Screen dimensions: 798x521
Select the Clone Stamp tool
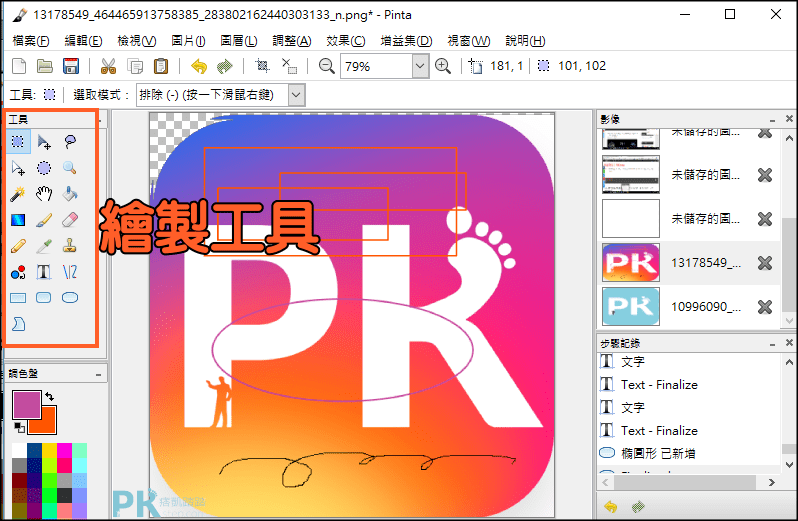[70, 246]
